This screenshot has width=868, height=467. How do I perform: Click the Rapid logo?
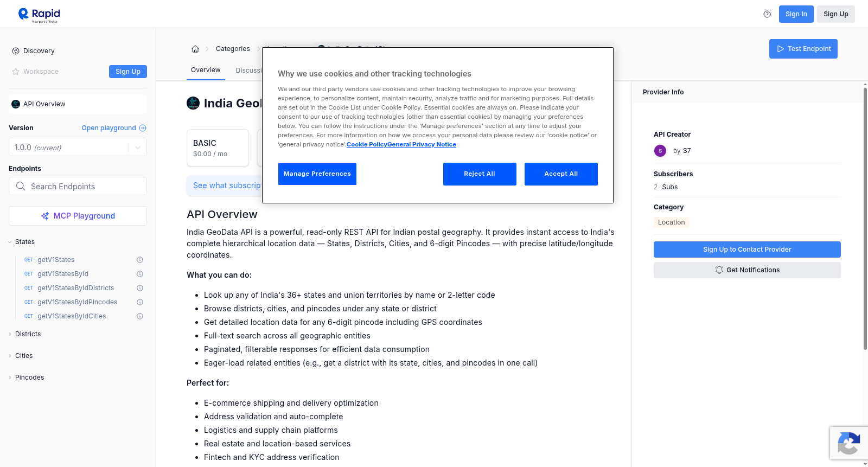click(39, 15)
